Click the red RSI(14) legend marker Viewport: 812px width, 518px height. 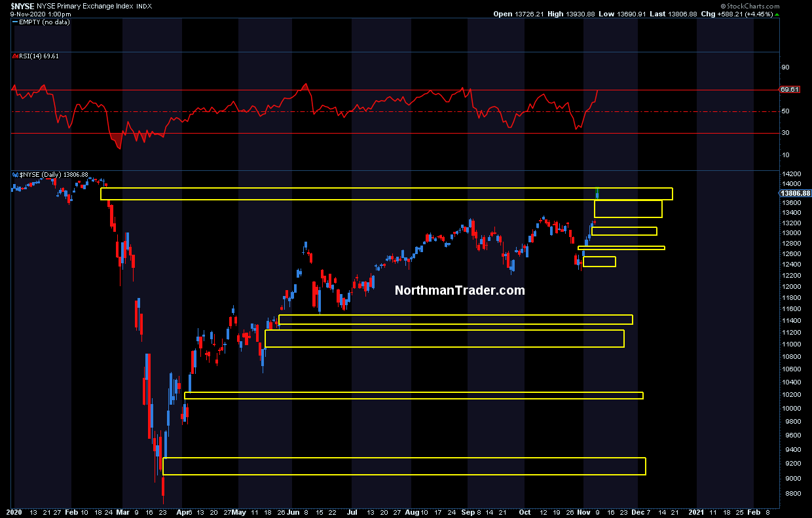(x=14, y=56)
